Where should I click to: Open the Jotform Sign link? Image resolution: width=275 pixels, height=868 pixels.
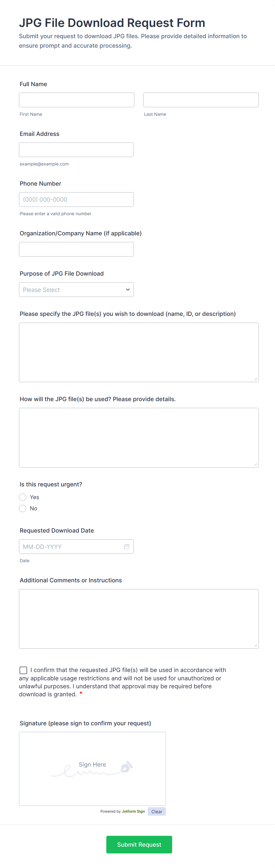(133, 811)
